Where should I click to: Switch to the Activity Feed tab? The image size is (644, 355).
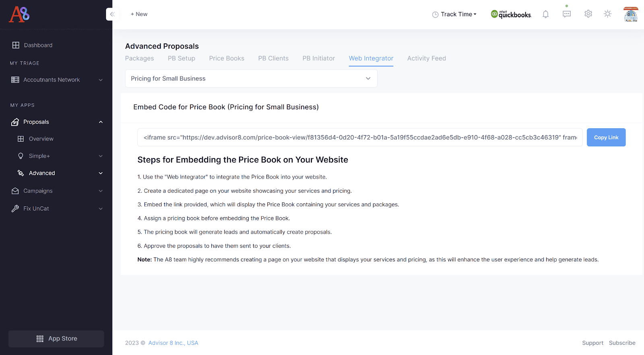tap(426, 58)
